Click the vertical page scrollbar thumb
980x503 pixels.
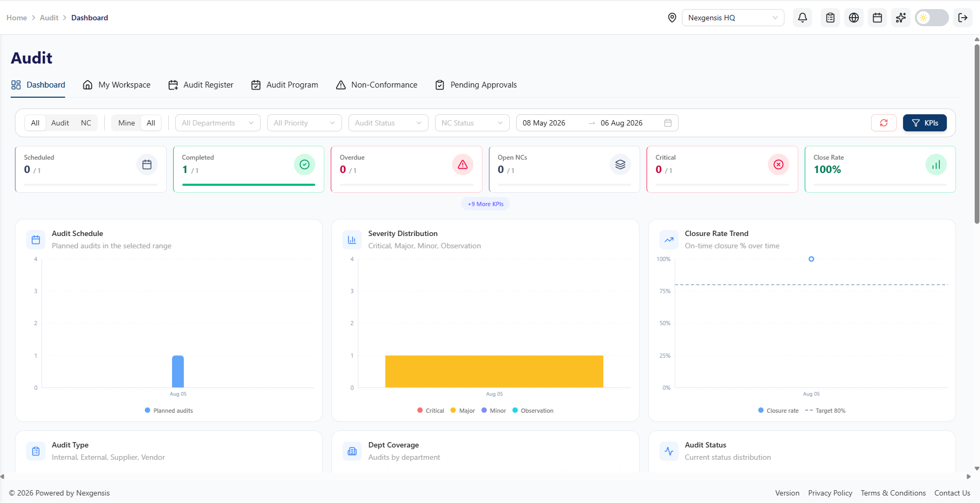[977, 133]
